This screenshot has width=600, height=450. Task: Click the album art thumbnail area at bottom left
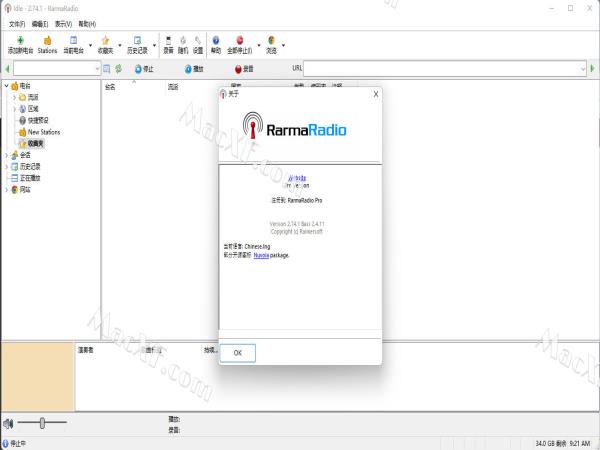(x=38, y=377)
